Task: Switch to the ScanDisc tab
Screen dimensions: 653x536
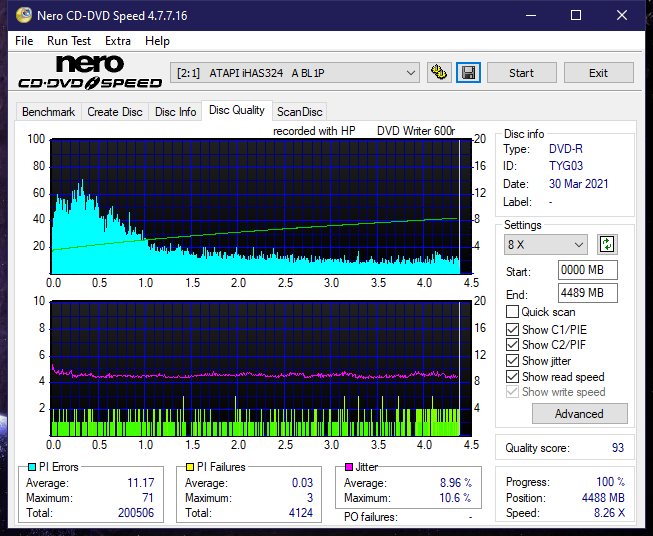Action: point(299,112)
